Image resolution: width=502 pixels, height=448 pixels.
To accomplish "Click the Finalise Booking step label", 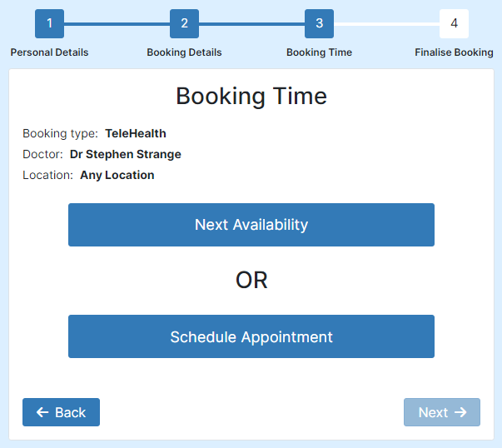I will [454, 52].
